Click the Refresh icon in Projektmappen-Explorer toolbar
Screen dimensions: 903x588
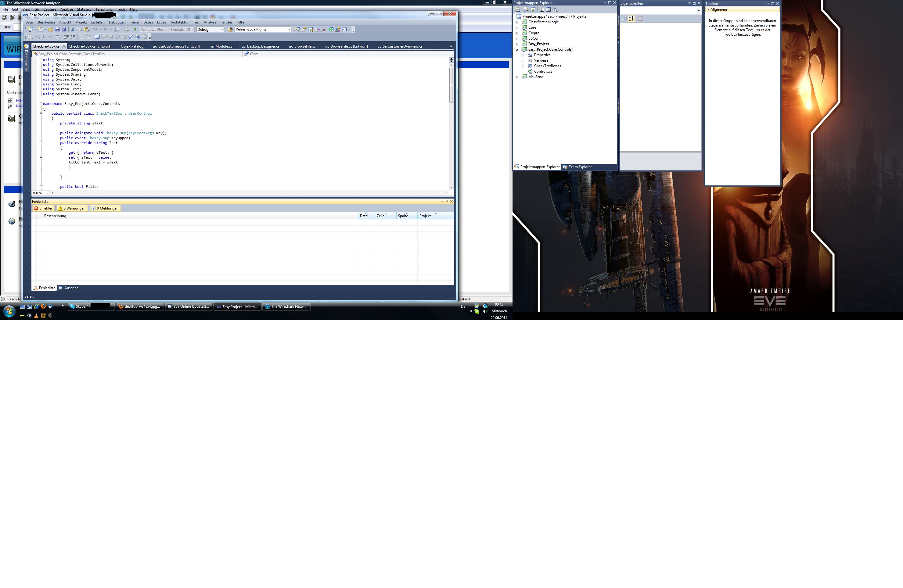[533, 9]
